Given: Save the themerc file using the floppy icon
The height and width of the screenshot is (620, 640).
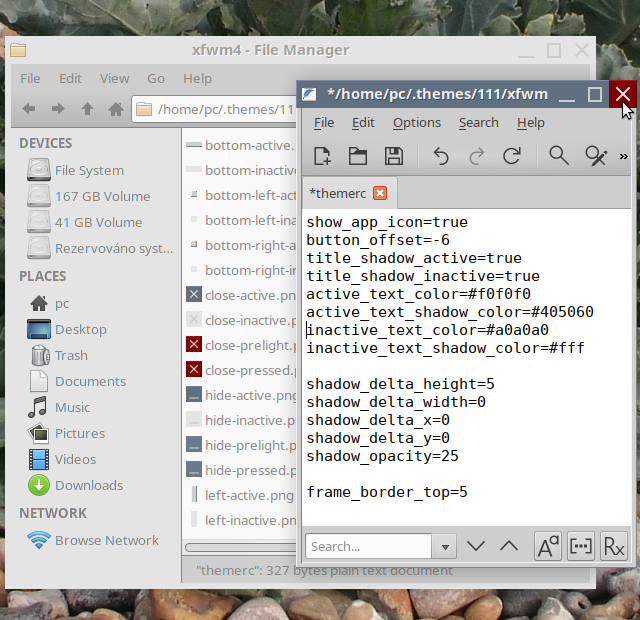Looking at the screenshot, I should 394,155.
